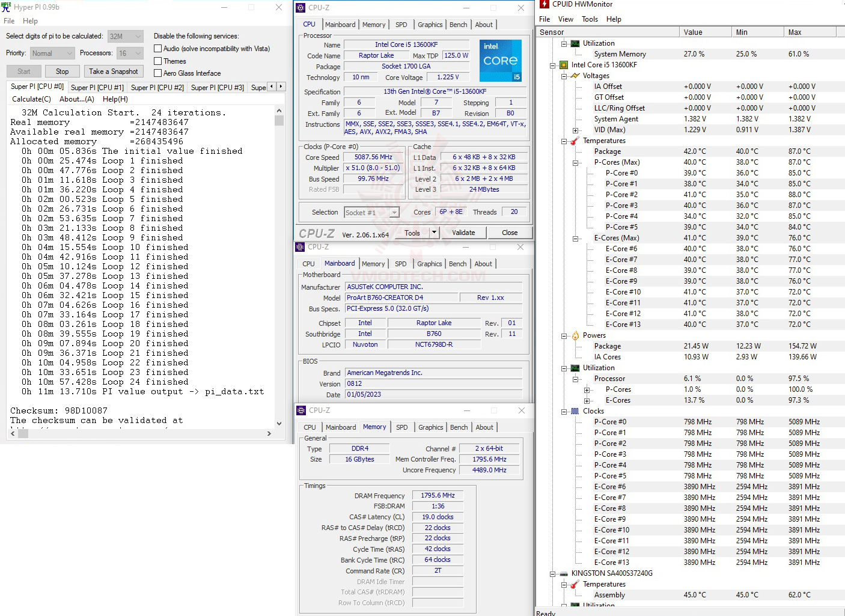The height and width of the screenshot is (616, 845).
Task: Click left arrow to scroll Super PI tabs
Action: coord(272,87)
